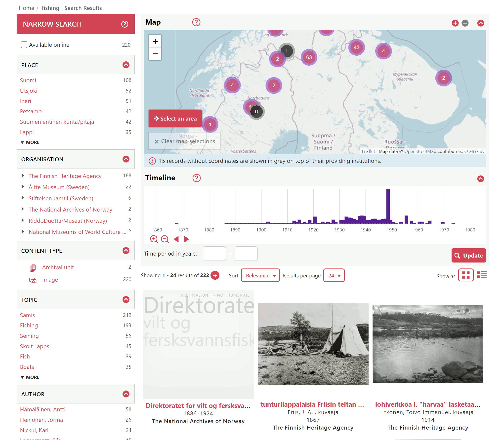
Task: Collapse the Timeline panel
Action: pyautogui.click(x=480, y=179)
